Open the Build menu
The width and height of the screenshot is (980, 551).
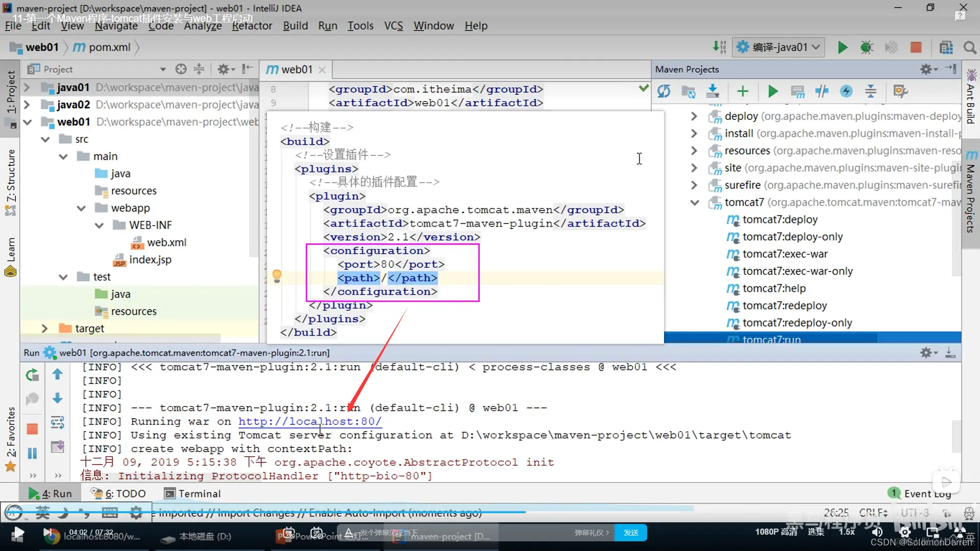click(295, 26)
